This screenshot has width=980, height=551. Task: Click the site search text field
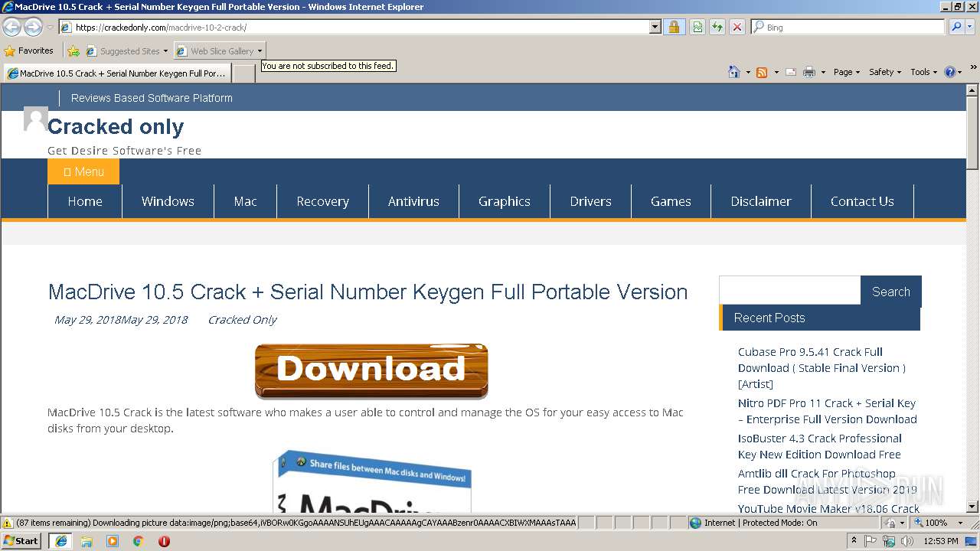coord(790,291)
